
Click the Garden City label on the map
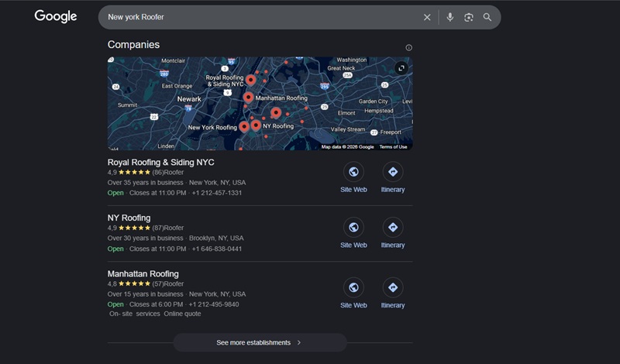pyautogui.click(x=374, y=101)
